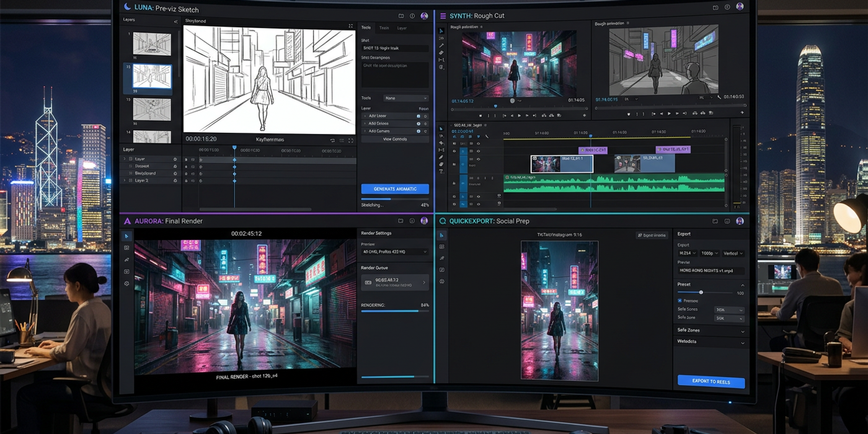Toggle the checkbox under Preset in QUICKEXPORT

680,301
